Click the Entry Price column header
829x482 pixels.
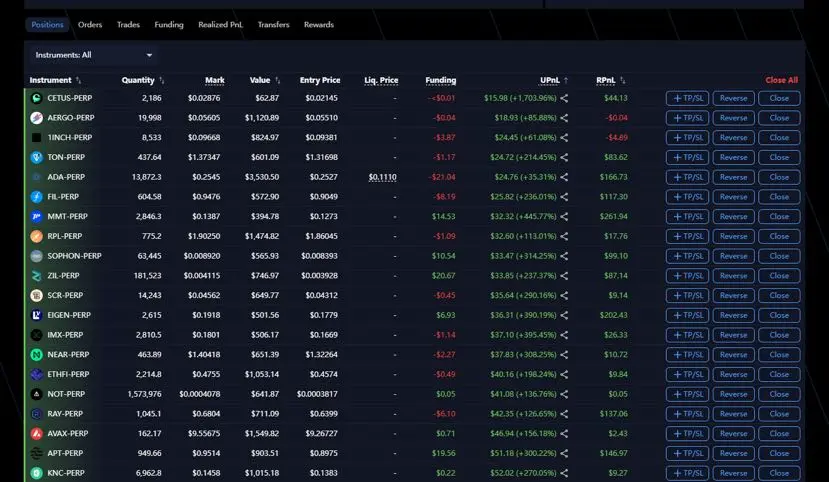click(320, 80)
